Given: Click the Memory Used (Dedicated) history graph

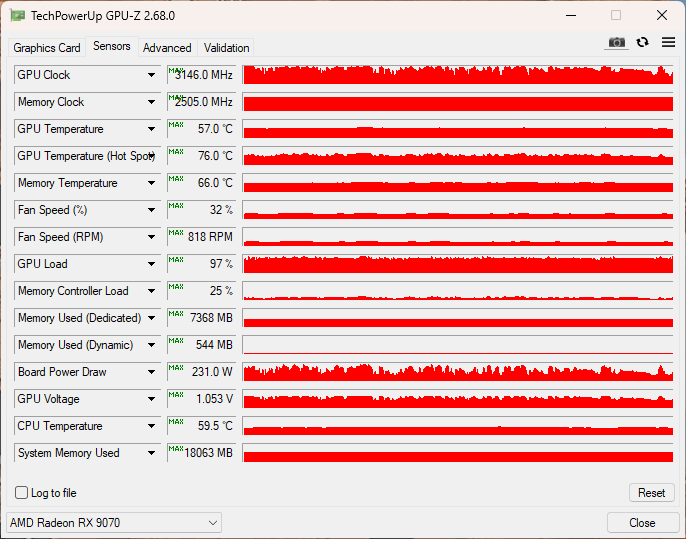Looking at the screenshot, I should click(458, 318).
